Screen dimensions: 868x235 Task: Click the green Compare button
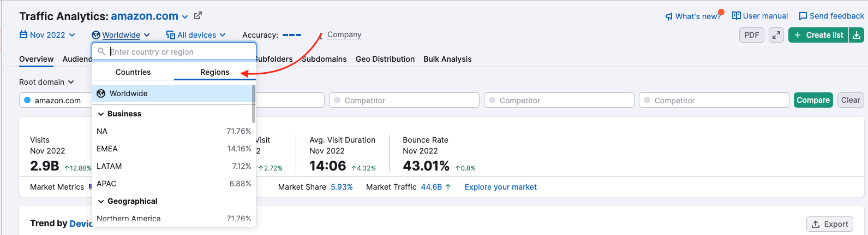[813, 100]
